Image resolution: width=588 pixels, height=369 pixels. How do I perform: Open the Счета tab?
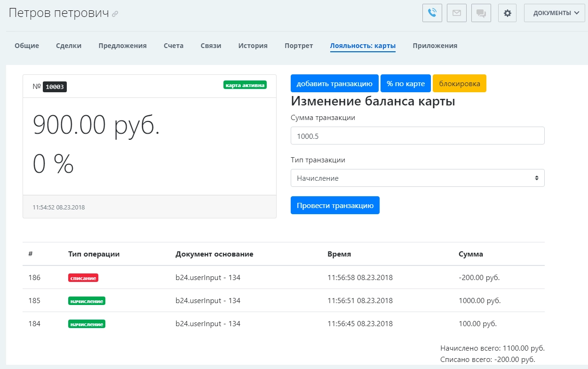click(173, 46)
